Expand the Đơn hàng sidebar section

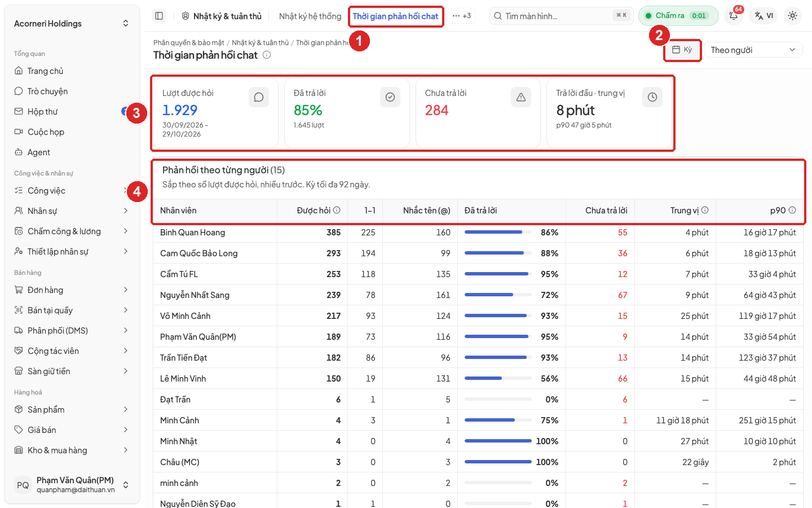click(72, 290)
